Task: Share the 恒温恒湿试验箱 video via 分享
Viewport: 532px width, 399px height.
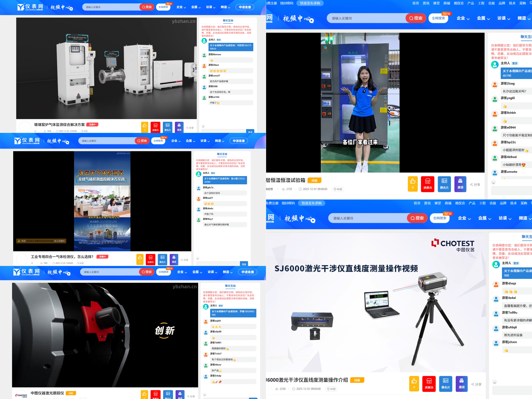Action: pos(475,184)
